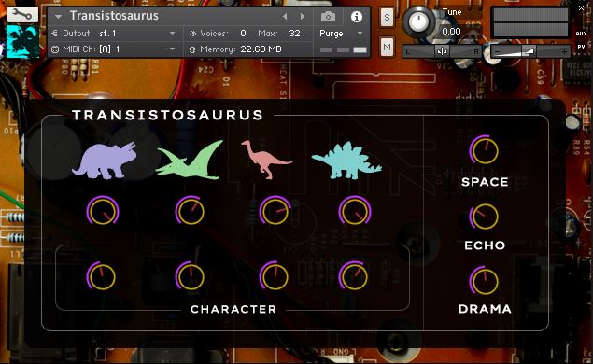Select the green pterodactyl icon

tap(189, 160)
